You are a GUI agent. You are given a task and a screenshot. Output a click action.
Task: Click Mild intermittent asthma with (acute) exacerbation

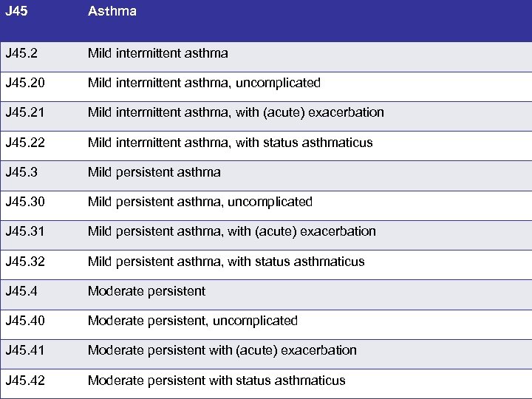tap(236, 112)
